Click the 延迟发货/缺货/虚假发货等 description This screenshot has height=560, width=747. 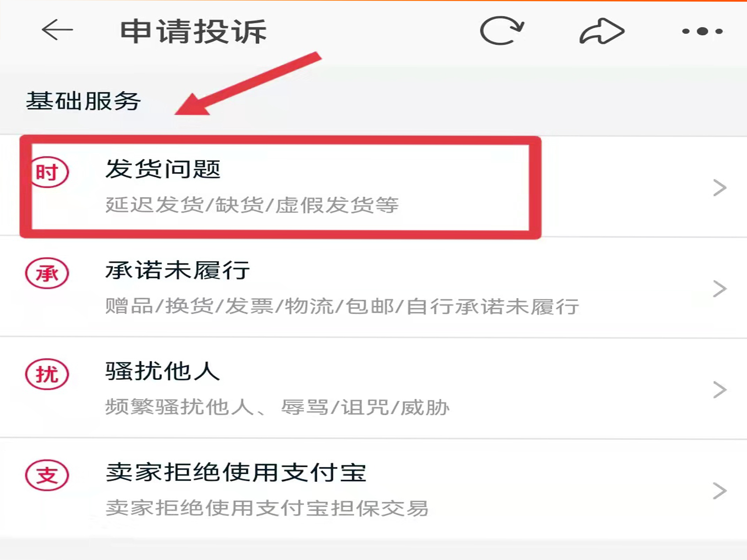pyautogui.click(x=252, y=205)
